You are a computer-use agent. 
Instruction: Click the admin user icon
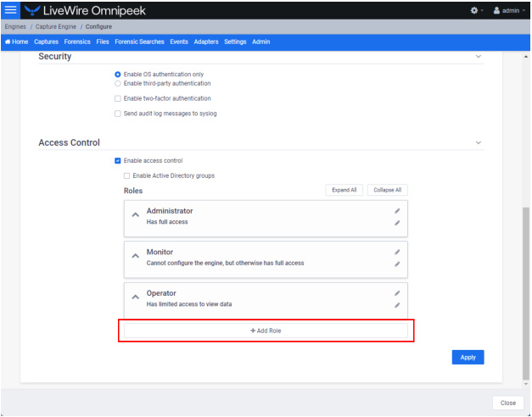click(496, 10)
